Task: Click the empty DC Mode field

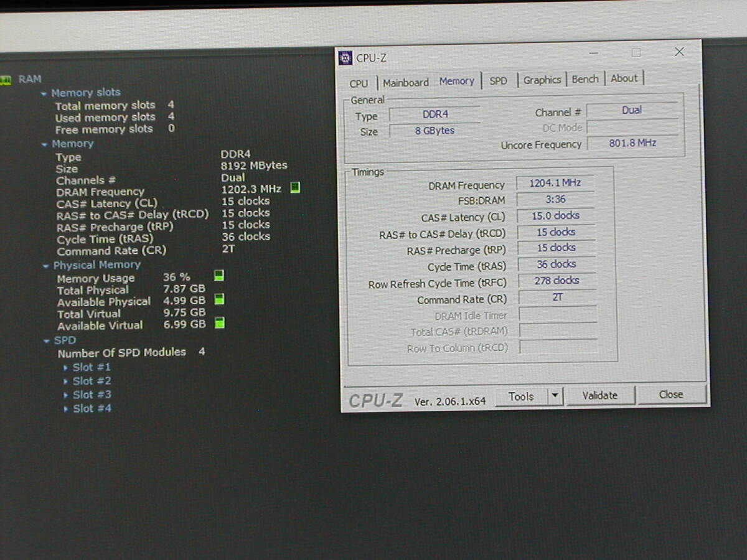Action: (x=632, y=127)
